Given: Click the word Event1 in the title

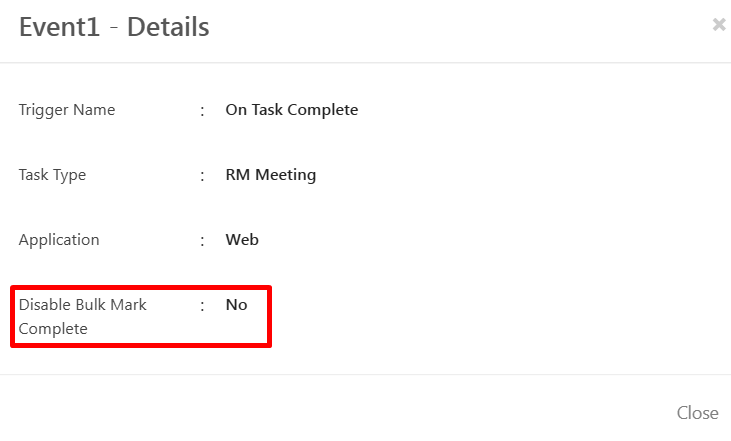Looking at the screenshot, I should click(x=59, y=27).
